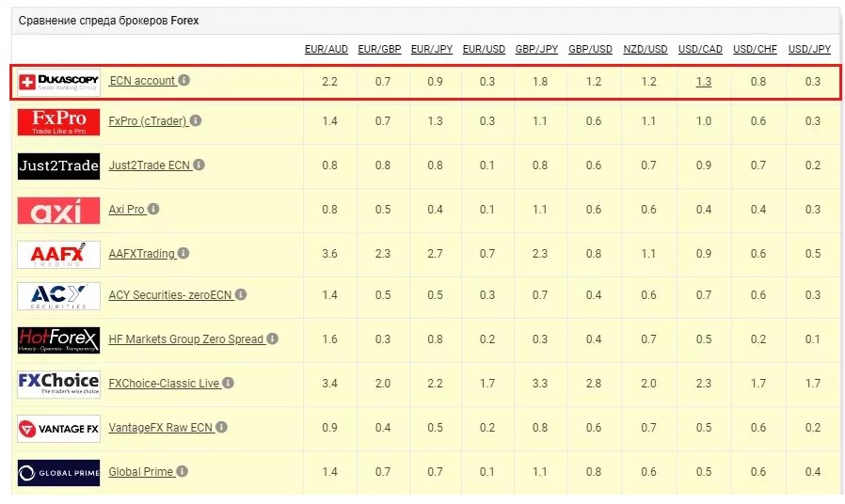
Task: Sort by the USD/CHF column header
Action: (755, 49)
